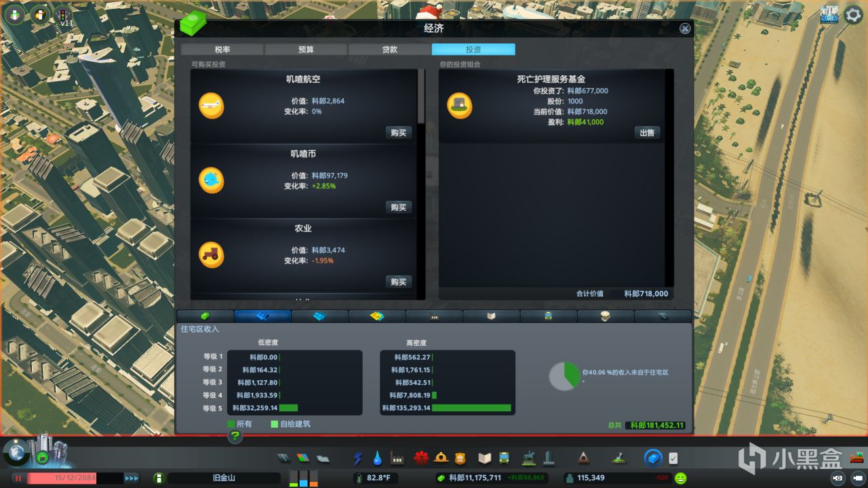This screenshot has height=488, width=868.
Task: Click the 叽喳币 blue bird coin icon
Action: 211,180
